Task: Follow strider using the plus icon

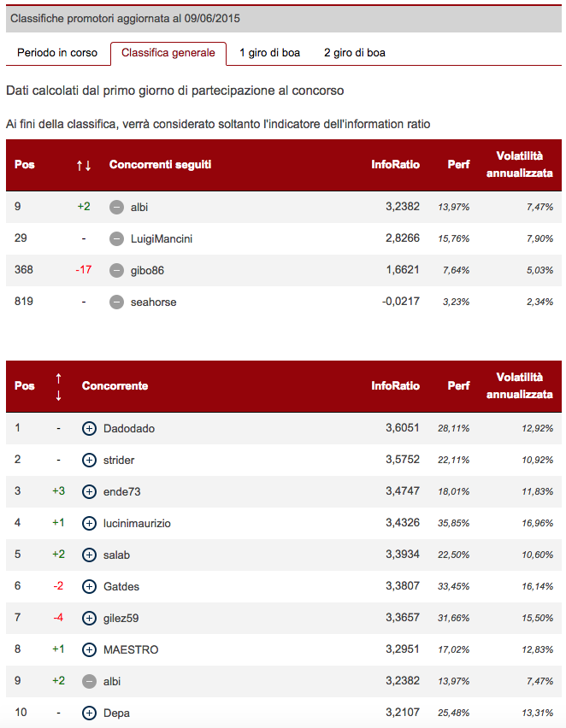Action: (x=89, y=460)
